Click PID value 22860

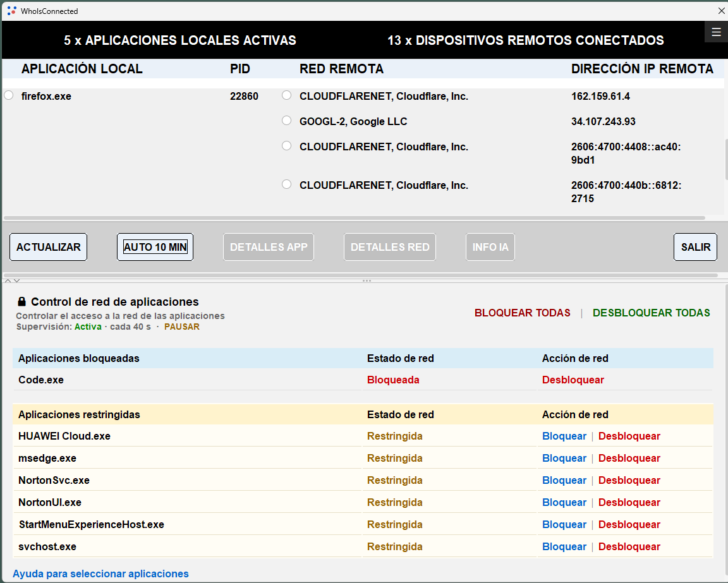point(244,96)
